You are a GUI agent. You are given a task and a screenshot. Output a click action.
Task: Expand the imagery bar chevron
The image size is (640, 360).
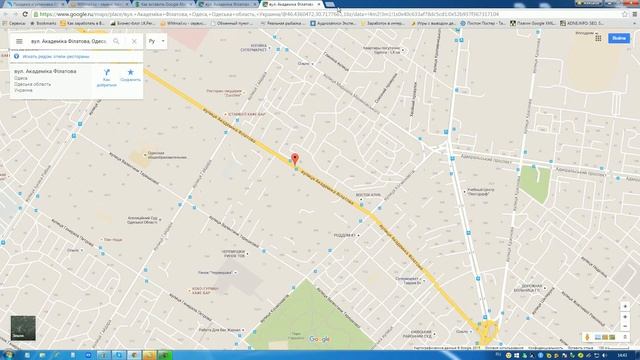tap(624, 337)
